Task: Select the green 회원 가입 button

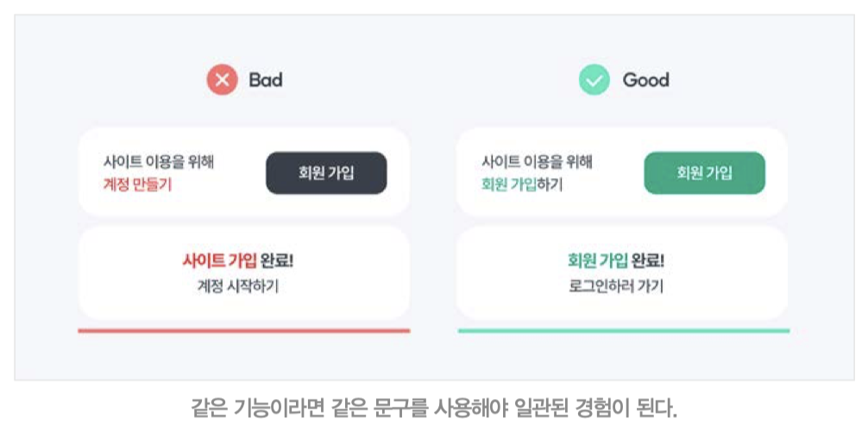Action: 705,173
